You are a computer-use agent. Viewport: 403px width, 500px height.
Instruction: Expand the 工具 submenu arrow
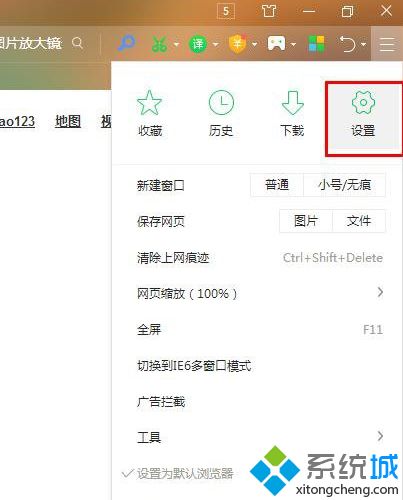380,436
